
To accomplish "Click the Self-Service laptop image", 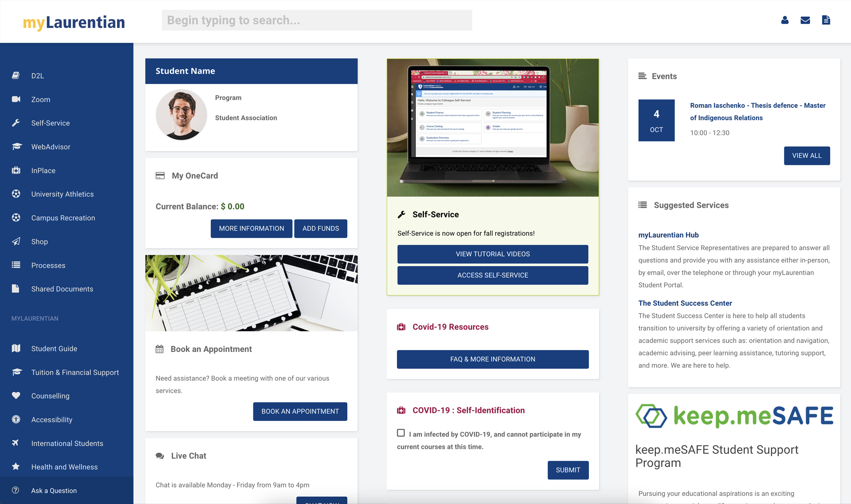I will [493, 128].
